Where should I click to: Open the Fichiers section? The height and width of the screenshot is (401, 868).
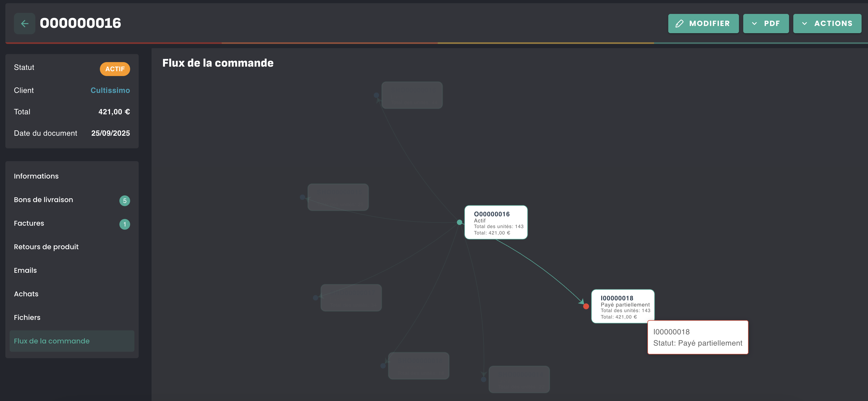pos(27,318)
